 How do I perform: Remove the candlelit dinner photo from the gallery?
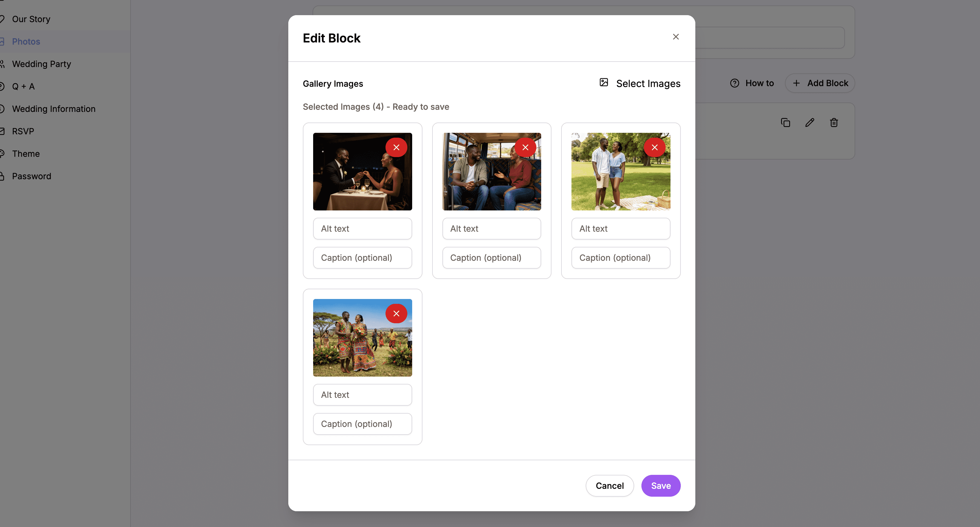[x=396, y=147]
